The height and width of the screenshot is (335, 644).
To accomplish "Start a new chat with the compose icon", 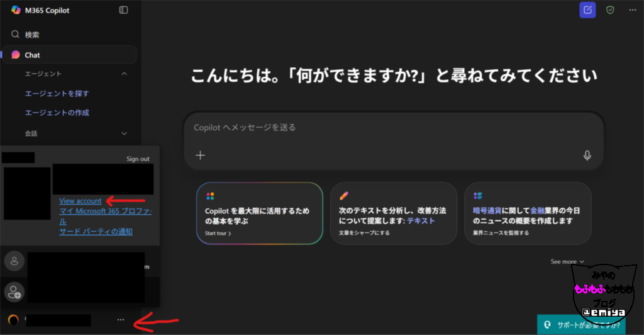I will pos(587,10).
